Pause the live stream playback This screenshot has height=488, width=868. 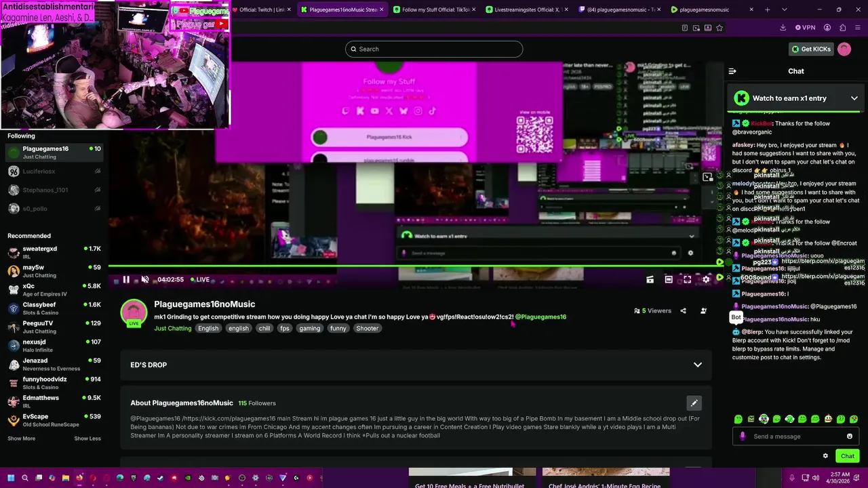pos(126,279)
